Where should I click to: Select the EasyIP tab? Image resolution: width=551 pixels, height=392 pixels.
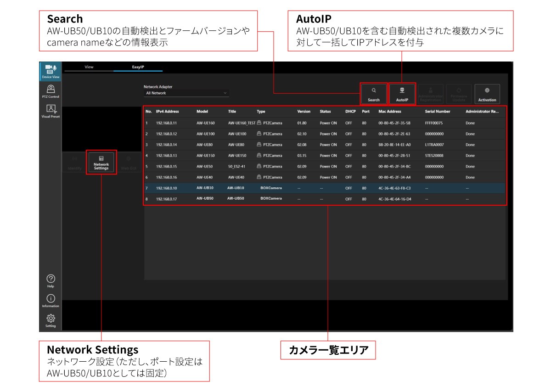coord(138,67)
